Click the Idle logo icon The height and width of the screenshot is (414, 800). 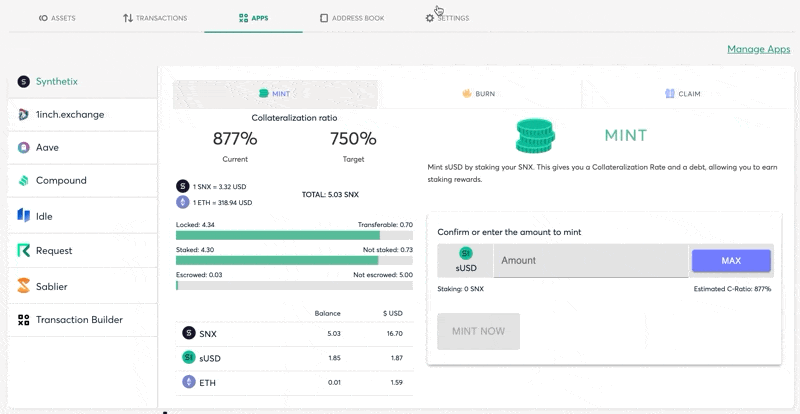23,215
